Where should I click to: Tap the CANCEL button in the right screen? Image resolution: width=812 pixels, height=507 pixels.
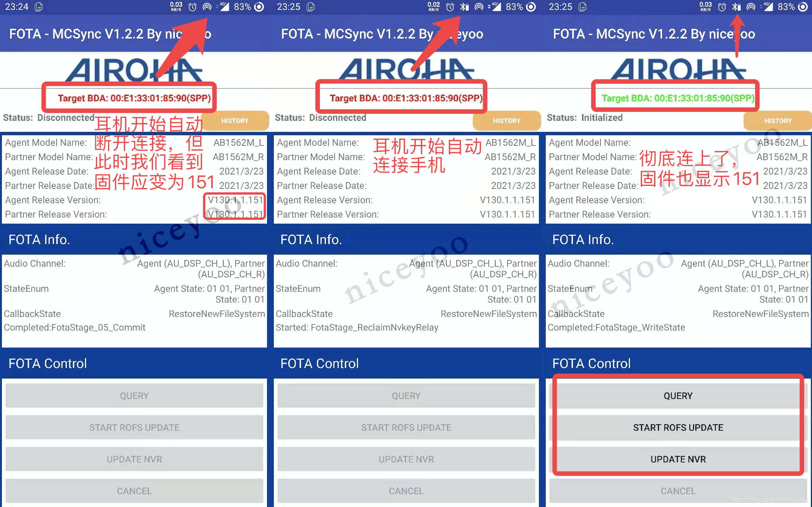coord(678,491)
